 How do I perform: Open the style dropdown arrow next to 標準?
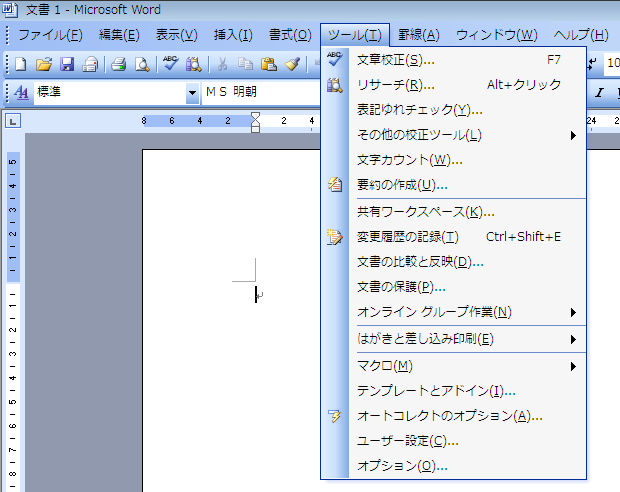click(192, 93)
